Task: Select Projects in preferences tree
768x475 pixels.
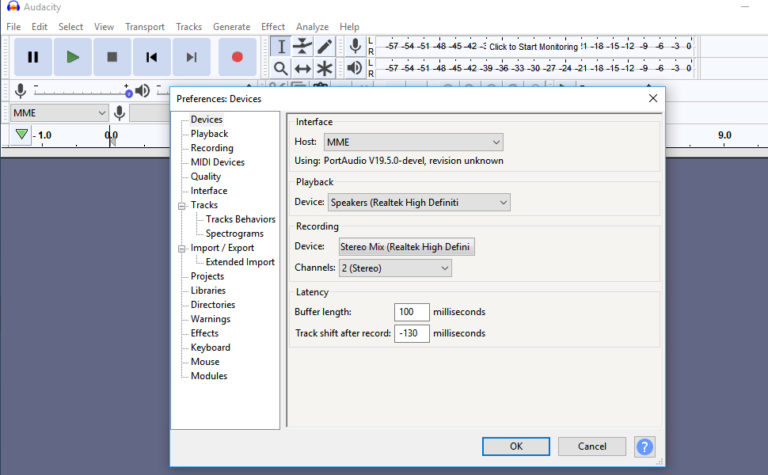Action: tap(207, 276)
